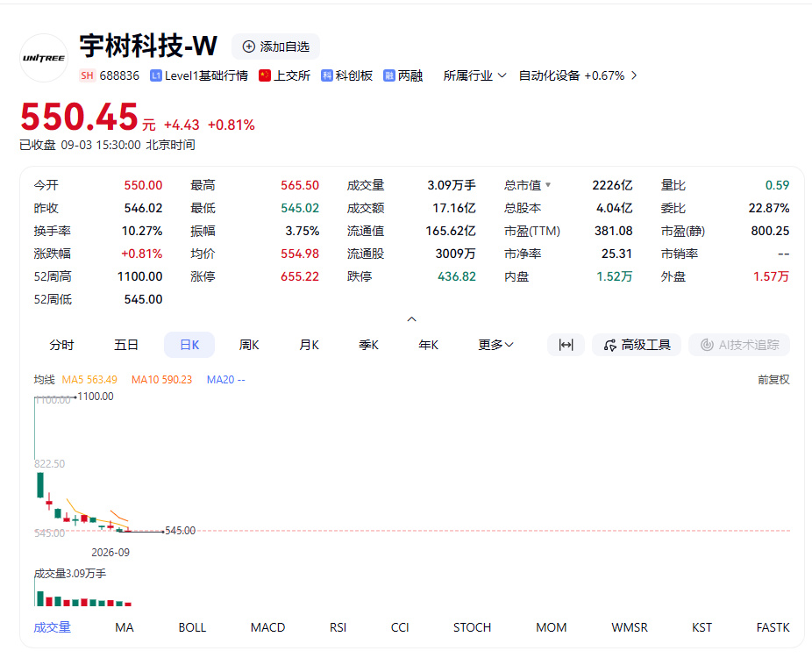This screenshot has height=658, width=812.
Task: Switch to 分时 chart tab
Action: 61,345
